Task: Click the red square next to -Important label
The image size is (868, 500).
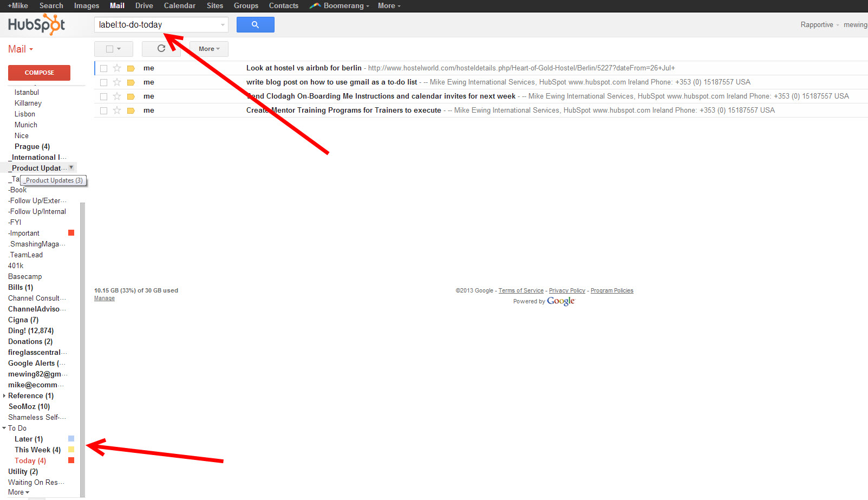Action: (71, 232)
